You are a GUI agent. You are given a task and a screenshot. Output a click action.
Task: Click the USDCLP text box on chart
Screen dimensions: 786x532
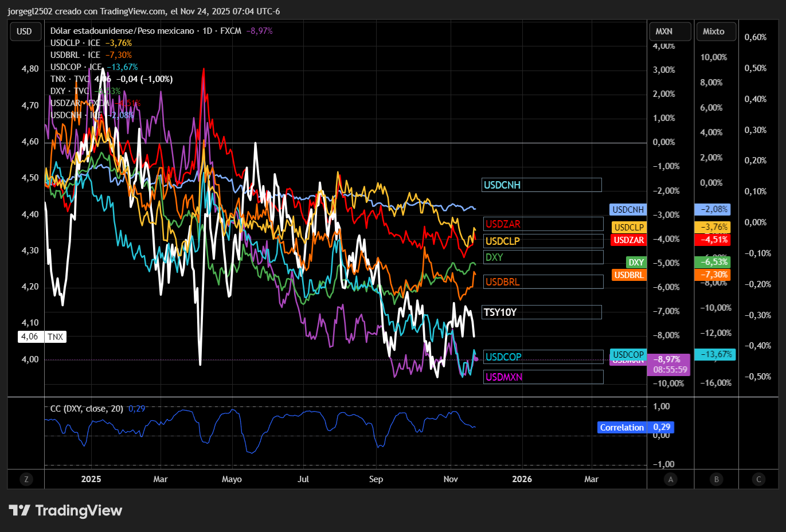click(543, 241)
